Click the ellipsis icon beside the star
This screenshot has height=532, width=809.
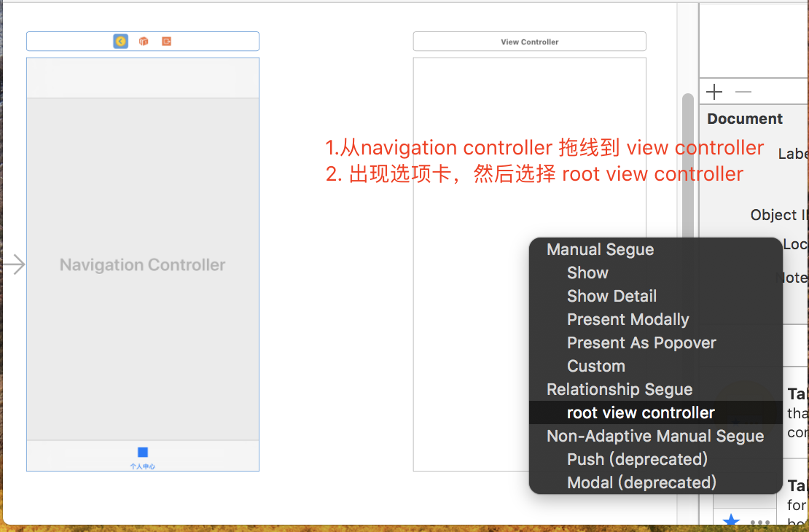pos(760,523)
